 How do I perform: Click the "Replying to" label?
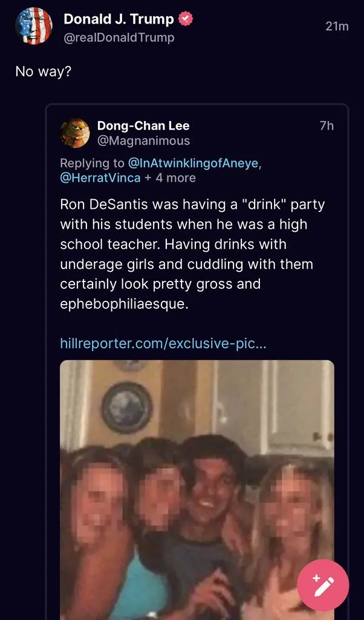[92, 163]
